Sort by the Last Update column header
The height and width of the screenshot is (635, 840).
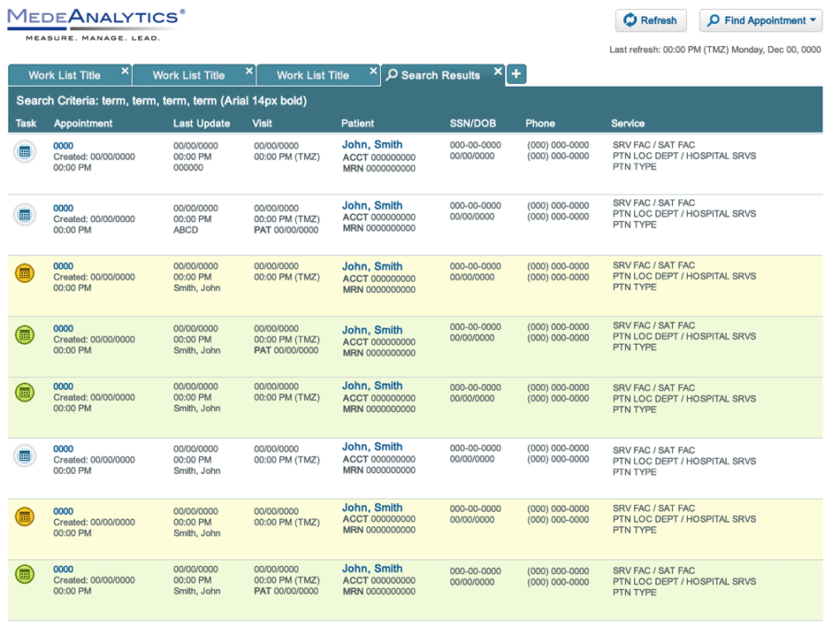(202, 124)
